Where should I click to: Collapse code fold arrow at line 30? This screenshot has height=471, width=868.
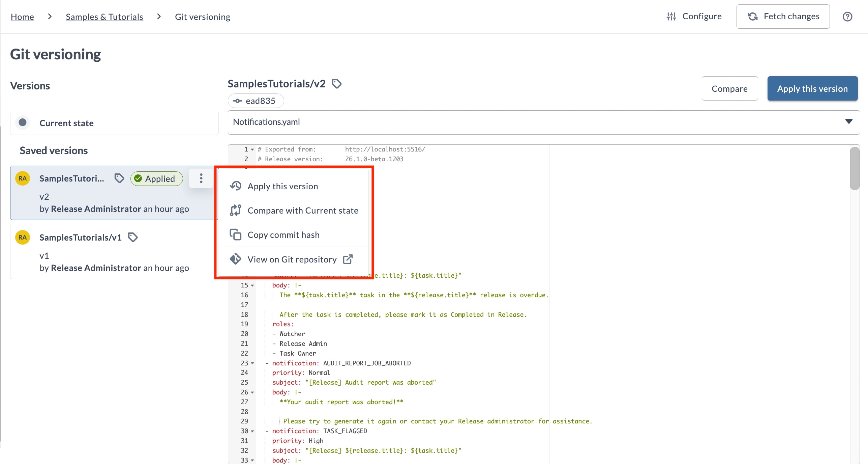tap(252, 431)
